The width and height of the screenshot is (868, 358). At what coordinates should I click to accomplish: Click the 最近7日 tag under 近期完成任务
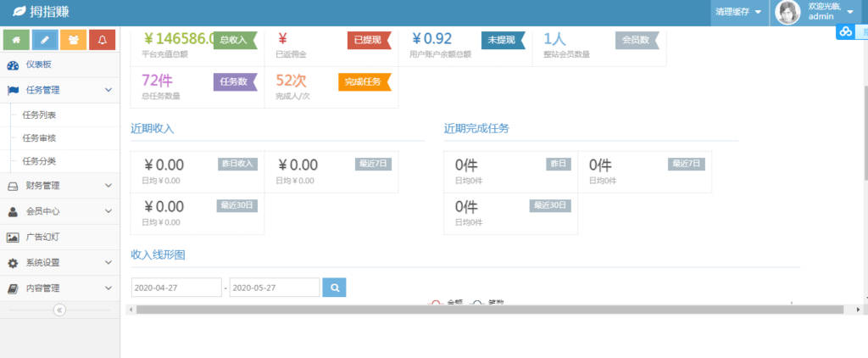click(x=687, y=164)
